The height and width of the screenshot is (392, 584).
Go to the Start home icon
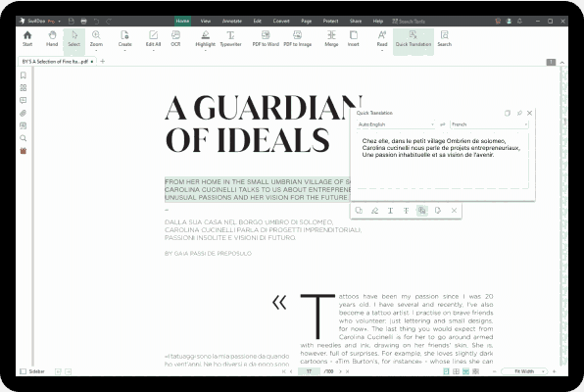(27, 38)
